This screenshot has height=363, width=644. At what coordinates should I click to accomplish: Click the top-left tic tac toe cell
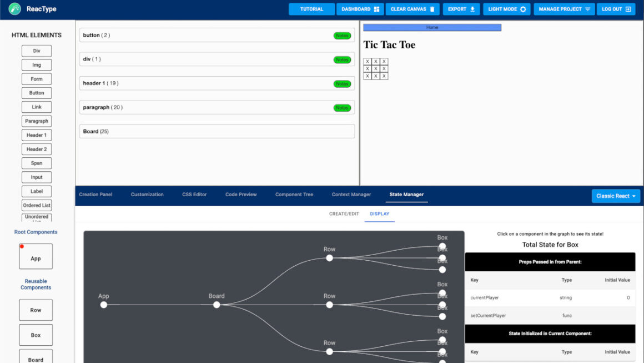368,62
